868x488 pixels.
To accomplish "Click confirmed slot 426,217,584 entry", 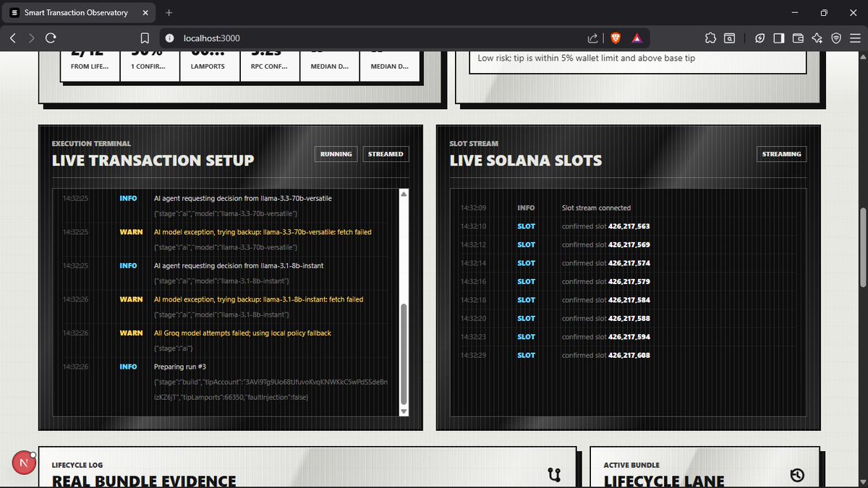I will point(605,300).
